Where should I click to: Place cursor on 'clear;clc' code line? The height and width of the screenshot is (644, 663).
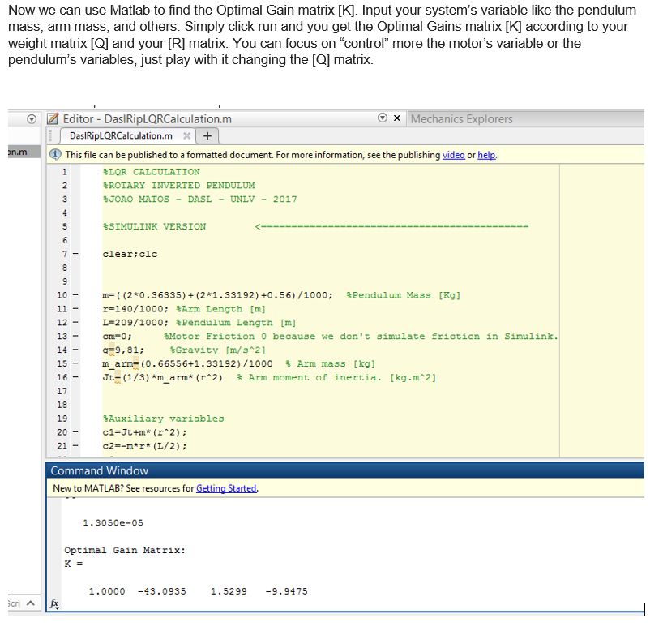130,254
